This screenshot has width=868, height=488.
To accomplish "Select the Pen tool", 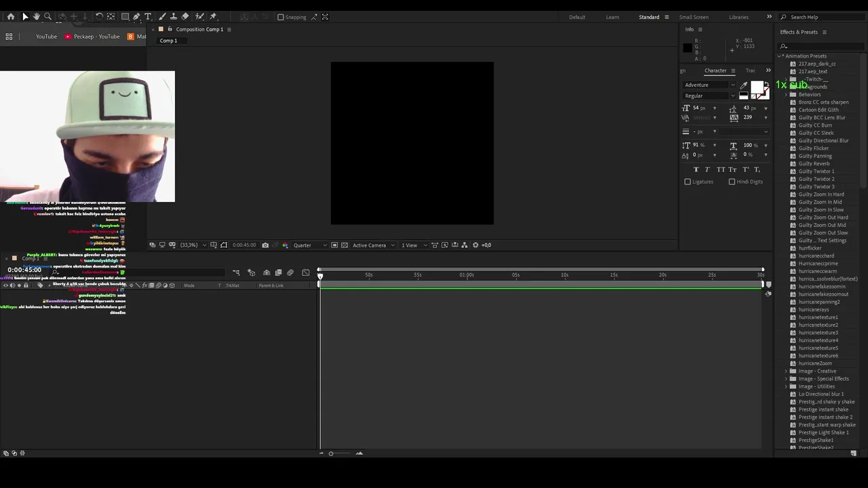I will coord(136,16).
